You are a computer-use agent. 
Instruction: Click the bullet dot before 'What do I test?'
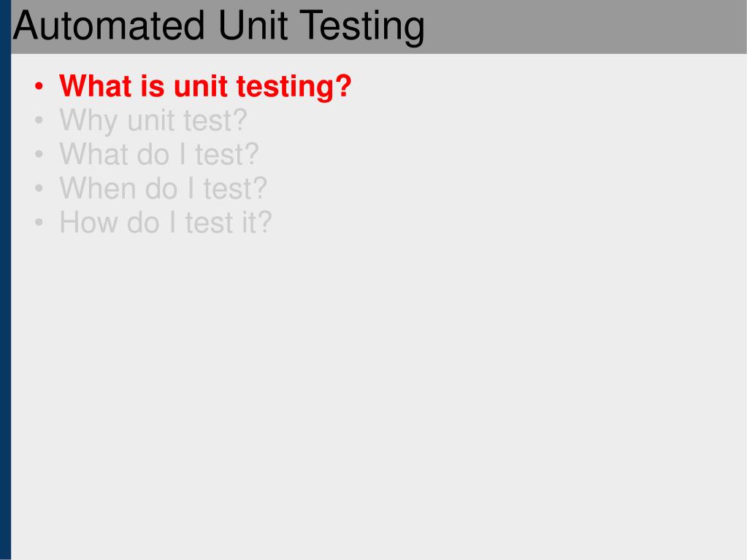pos(39,154)
